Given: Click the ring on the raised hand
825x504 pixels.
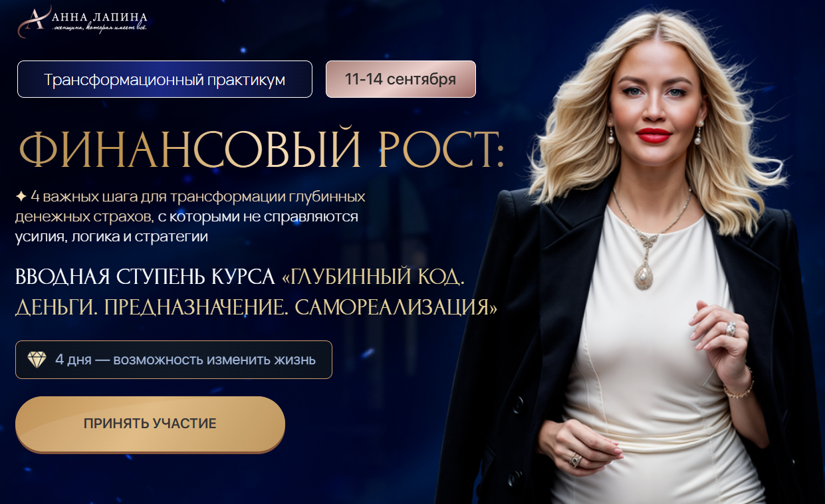Looking at the screenshot, I should (x=731, y=328).
